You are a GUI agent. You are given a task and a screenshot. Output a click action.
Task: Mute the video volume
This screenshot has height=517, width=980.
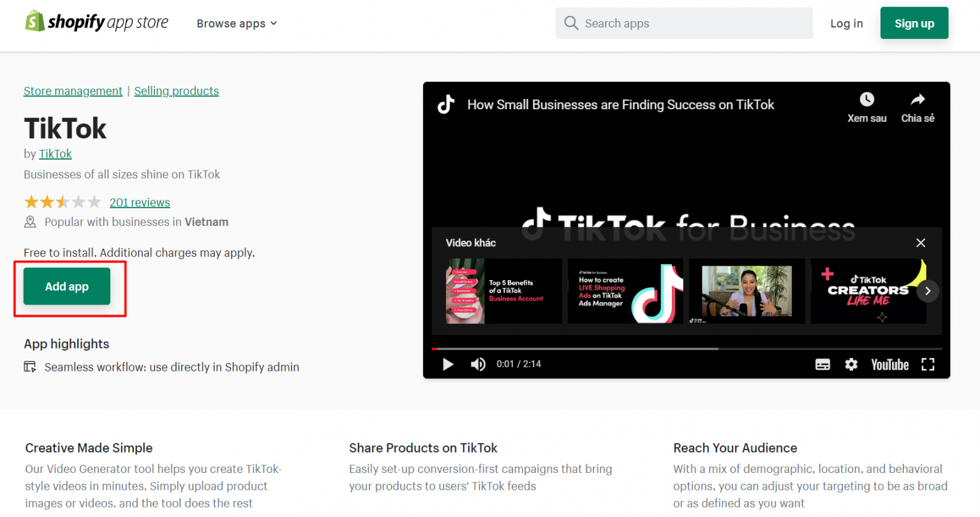pos(478,364)
